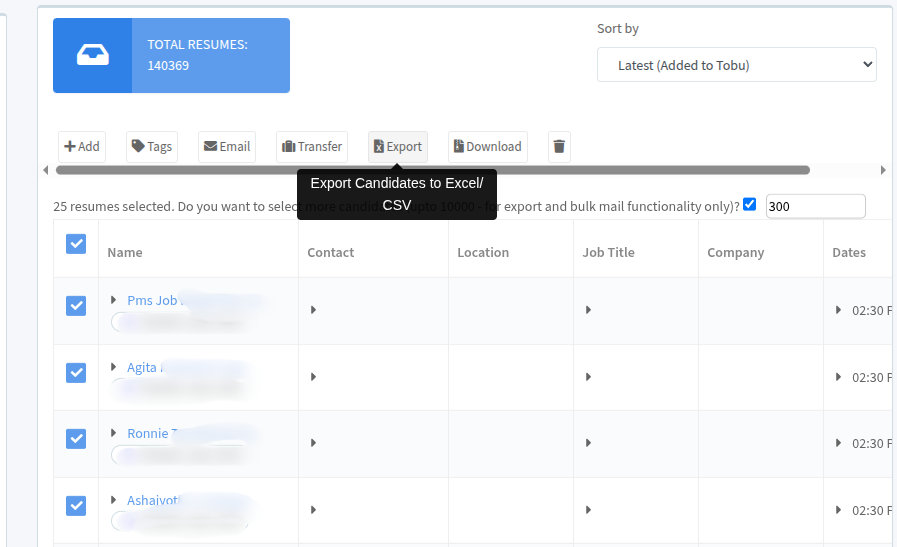Viewport: 897px width, 547px height.
Task: Expand the Ashaivot name details arrow
Action: (113, 500)
